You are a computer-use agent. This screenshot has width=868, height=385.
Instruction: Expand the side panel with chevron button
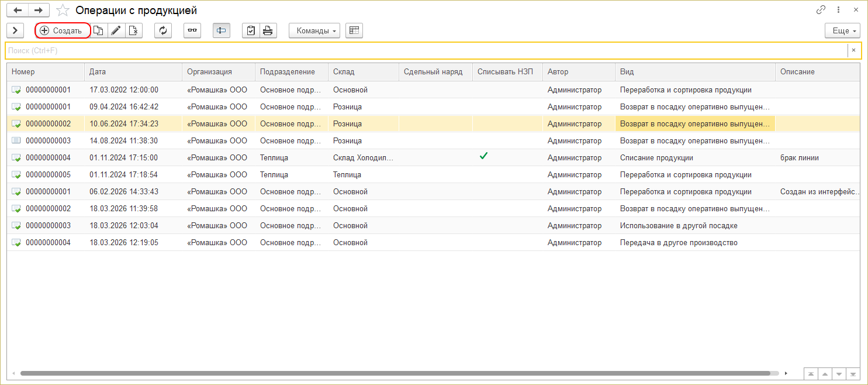tap(15, 31)
